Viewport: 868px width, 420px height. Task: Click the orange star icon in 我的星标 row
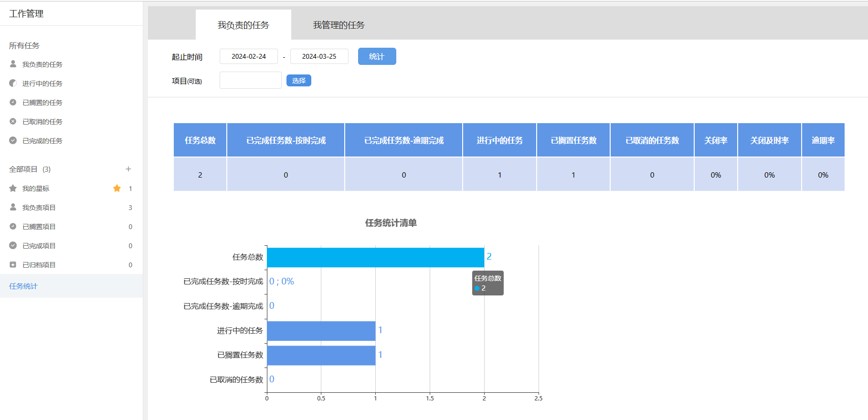click(117, 188)
